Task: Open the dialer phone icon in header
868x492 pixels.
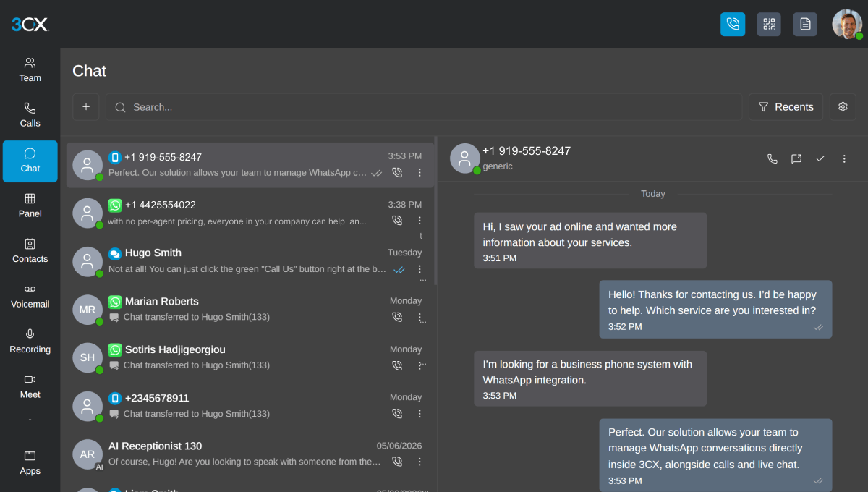Action: pos(733,24)
